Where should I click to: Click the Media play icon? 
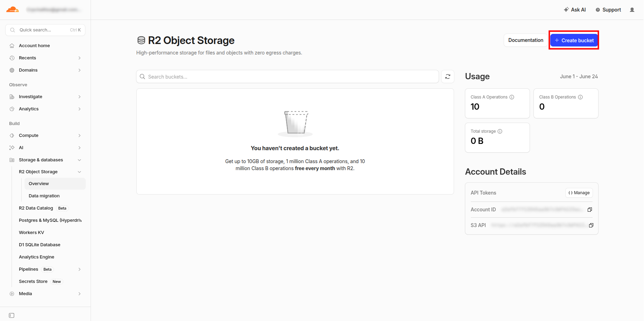pyautogui.click(x=12, y=294)
